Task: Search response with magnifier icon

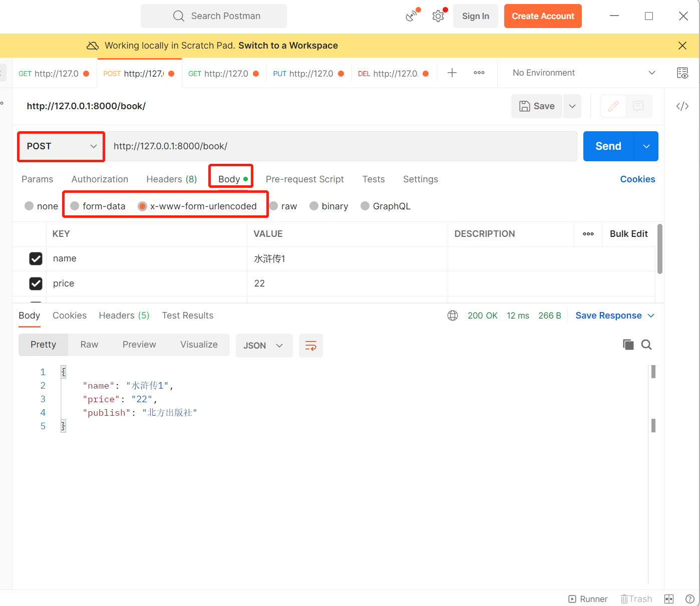Action: coord(646,345)
